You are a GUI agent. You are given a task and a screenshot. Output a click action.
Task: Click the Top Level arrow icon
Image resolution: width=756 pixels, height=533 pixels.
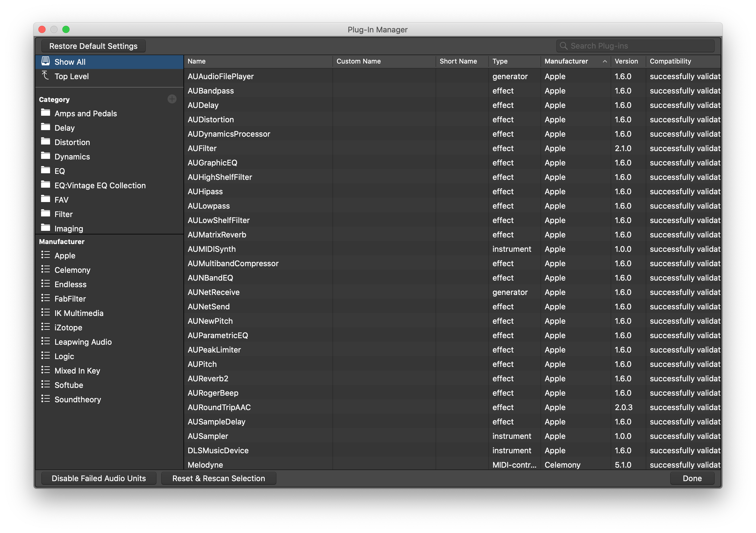point(46,76)
